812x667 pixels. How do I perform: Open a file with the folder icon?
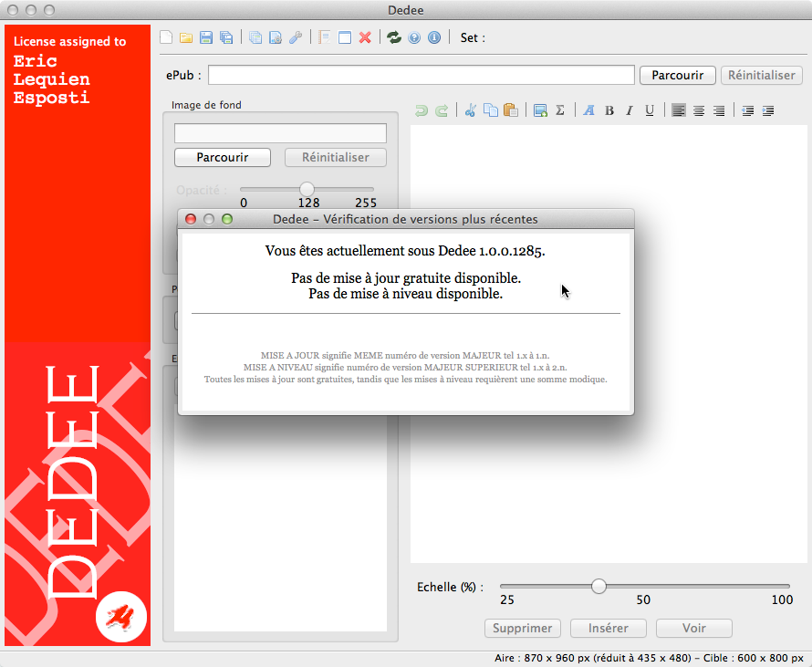[186, 37]
